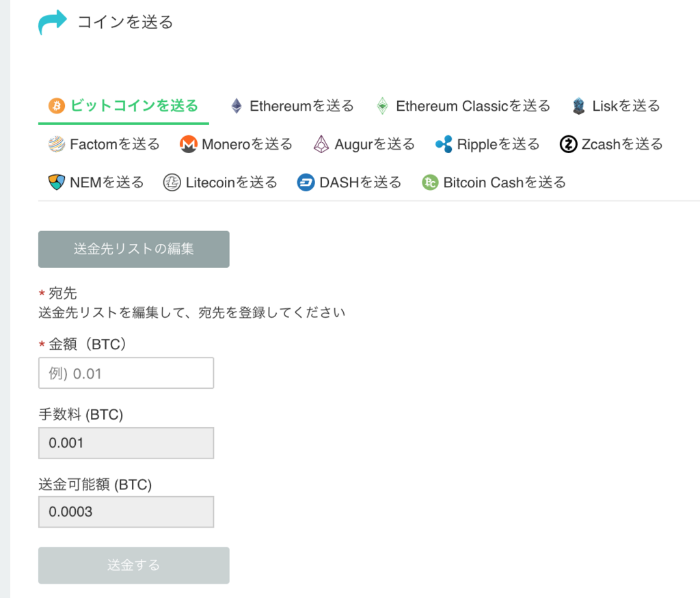Click the 送金先リストの編集 button
This screenshot has height=598, width=700.
click(x=133, y=249)
